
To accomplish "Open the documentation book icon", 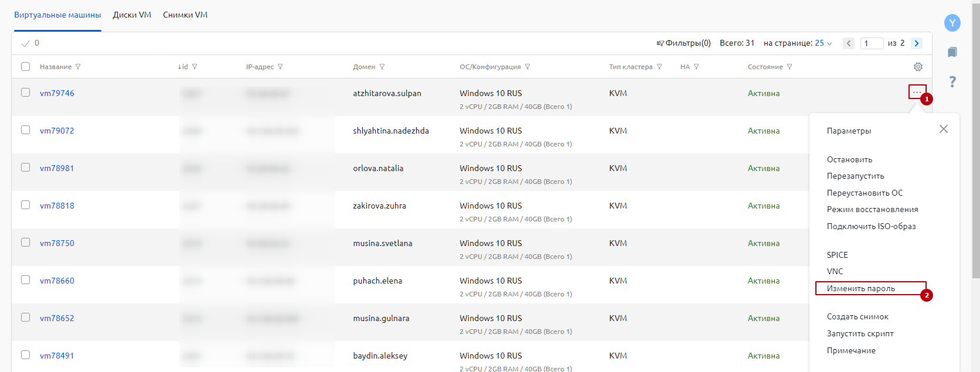I will (x=952, y=52).
